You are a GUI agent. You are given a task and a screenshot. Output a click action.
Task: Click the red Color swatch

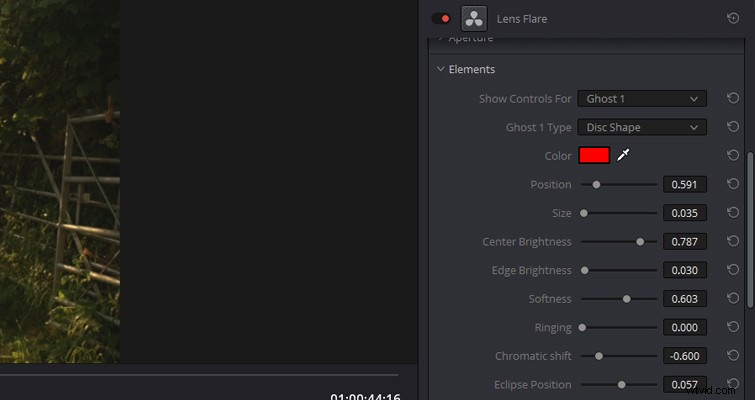pyautogui.click(x=594, y=156)
